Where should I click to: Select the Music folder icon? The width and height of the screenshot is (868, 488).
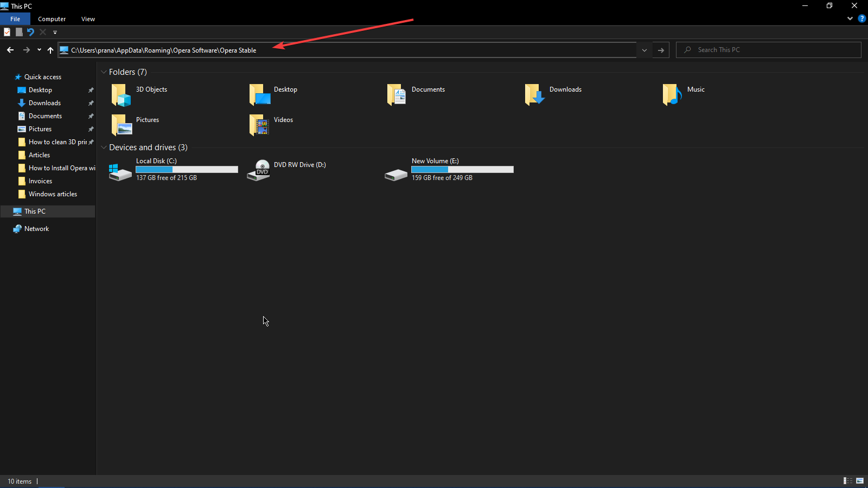click(672, 95)
